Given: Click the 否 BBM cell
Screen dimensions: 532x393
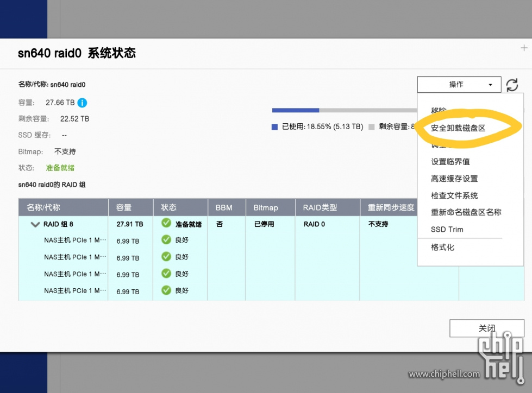Looking at the screenshot, I should point(220,224).
